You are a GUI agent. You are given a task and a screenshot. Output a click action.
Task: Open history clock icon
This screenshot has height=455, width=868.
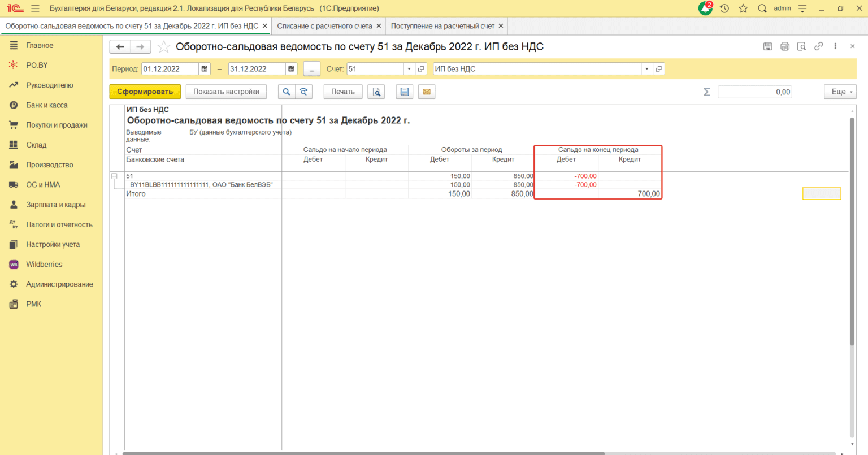[724, 8]
